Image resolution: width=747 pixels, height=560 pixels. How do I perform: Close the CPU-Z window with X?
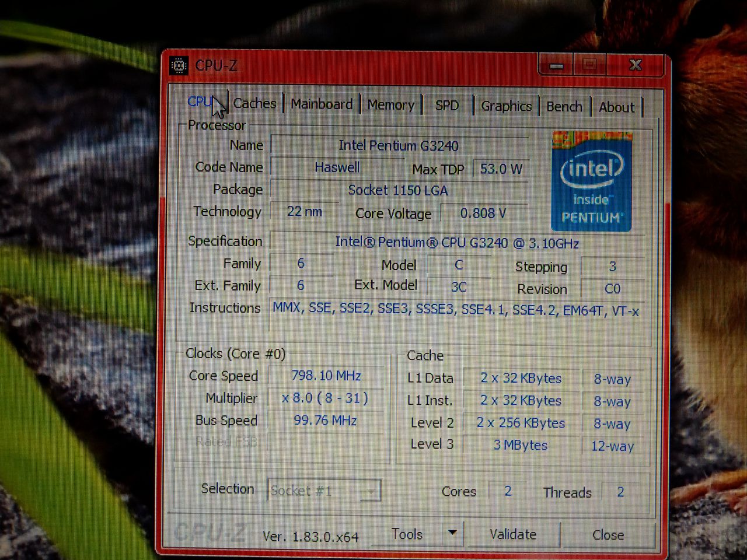point(636,65)
